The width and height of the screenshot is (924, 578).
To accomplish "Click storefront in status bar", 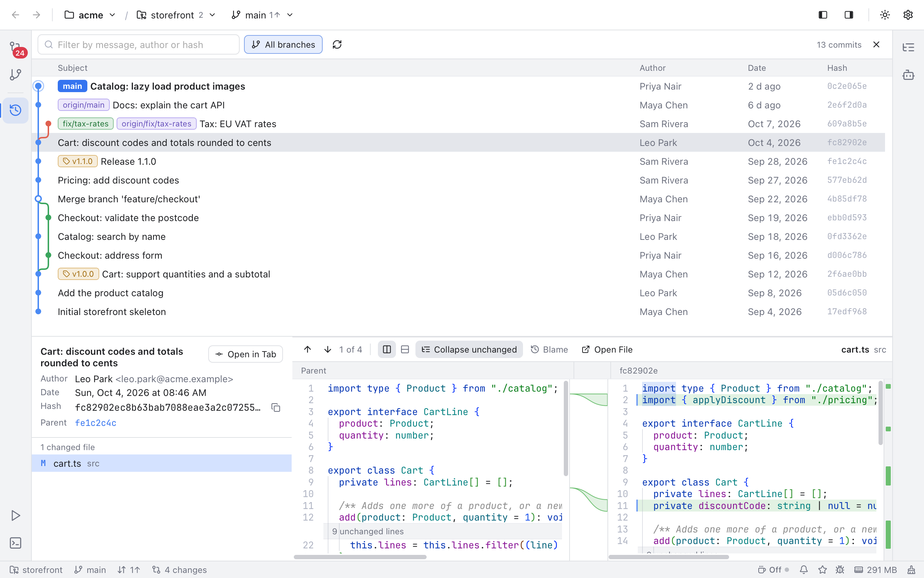I will point(36,570).
